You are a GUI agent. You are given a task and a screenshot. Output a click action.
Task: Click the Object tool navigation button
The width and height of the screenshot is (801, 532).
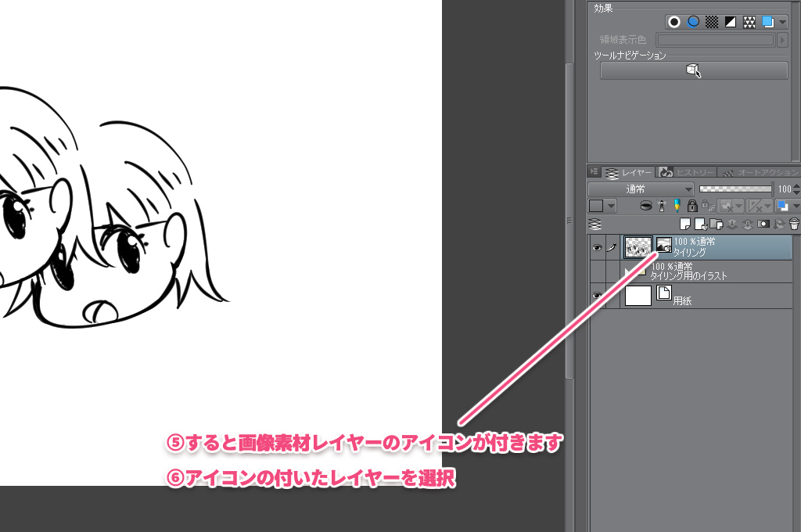coord(693,71)
